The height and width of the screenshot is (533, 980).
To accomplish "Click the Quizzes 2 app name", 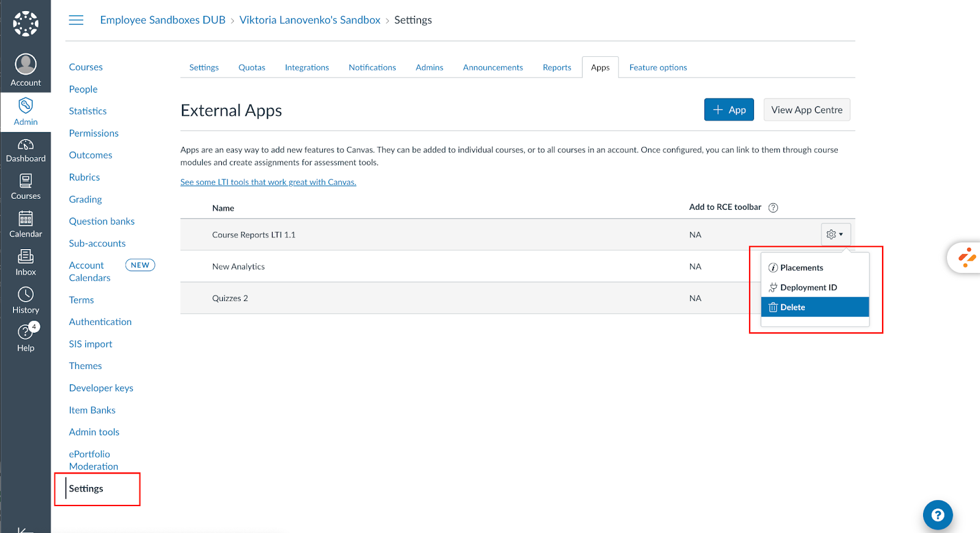I will tap(230, 299).
